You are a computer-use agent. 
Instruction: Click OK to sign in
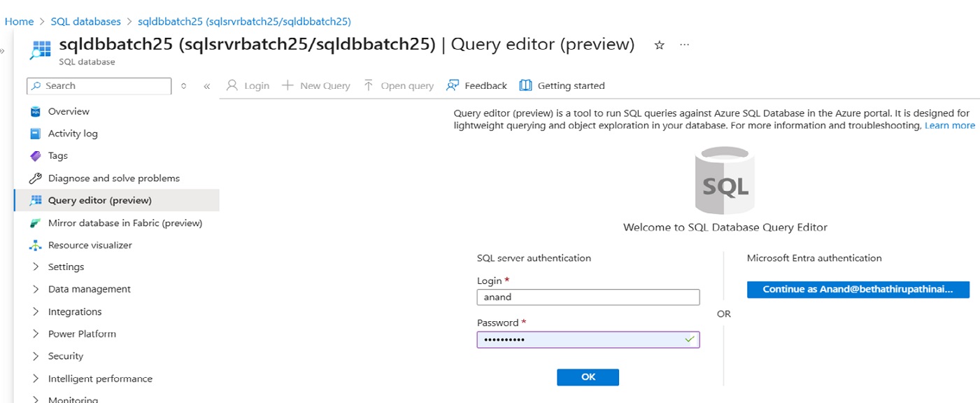coord(588,376)
